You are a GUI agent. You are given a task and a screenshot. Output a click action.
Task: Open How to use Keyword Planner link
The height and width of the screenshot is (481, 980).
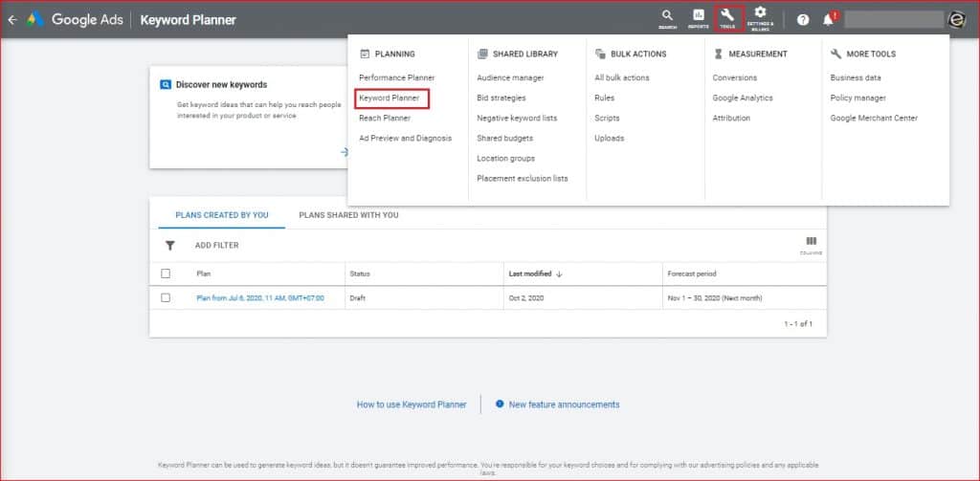[x=412, y=404]
